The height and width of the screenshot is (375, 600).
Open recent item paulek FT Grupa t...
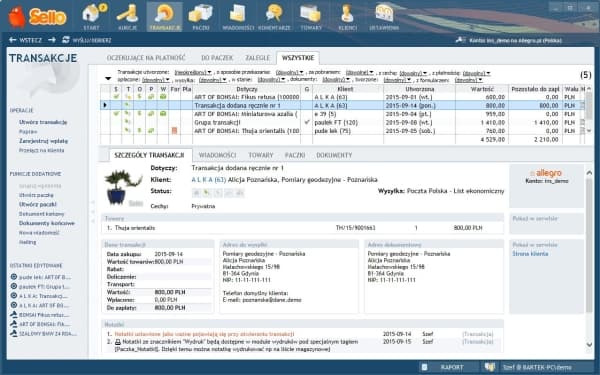[41, 287]
